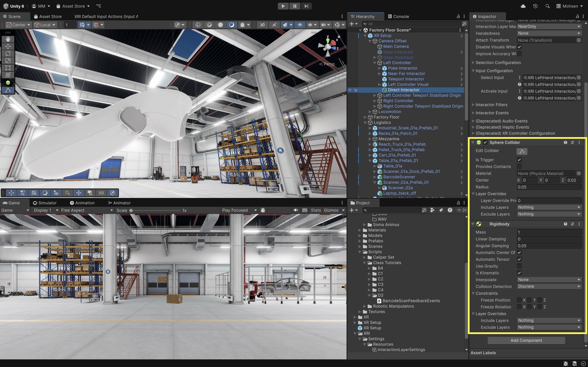Open the Collision Detection dropdown
The height and width of the screenshot is (367, 588).
point(549,286)
